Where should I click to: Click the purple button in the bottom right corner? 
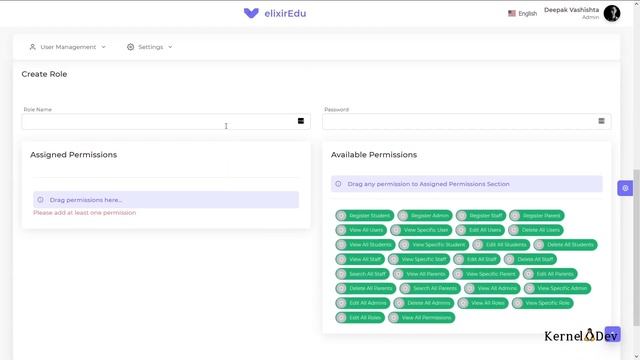pyautogui.click(x=613, y=334)
